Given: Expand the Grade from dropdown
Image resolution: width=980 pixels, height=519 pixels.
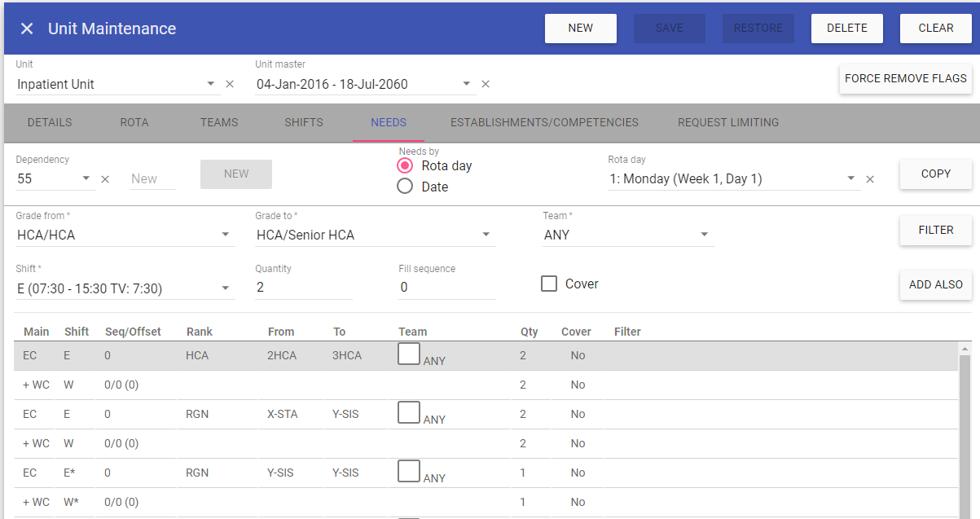Looking at the screenshot, I should [226, 235].
